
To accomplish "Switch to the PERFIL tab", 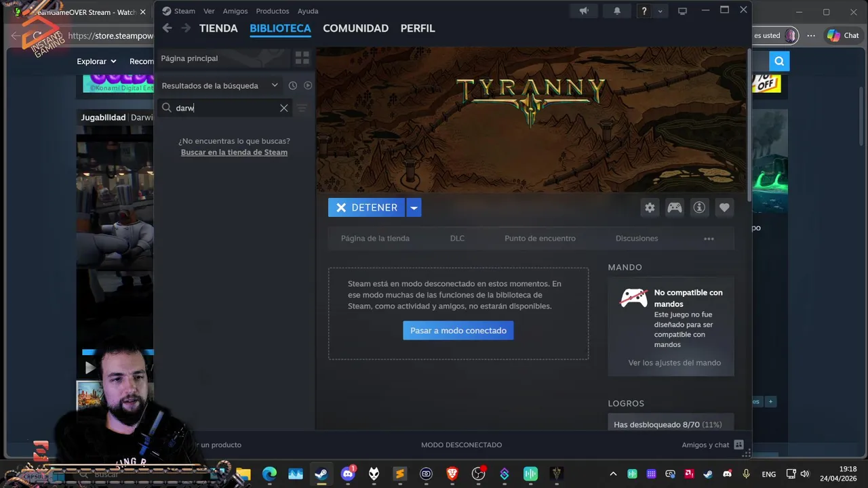I will point(418,28).
